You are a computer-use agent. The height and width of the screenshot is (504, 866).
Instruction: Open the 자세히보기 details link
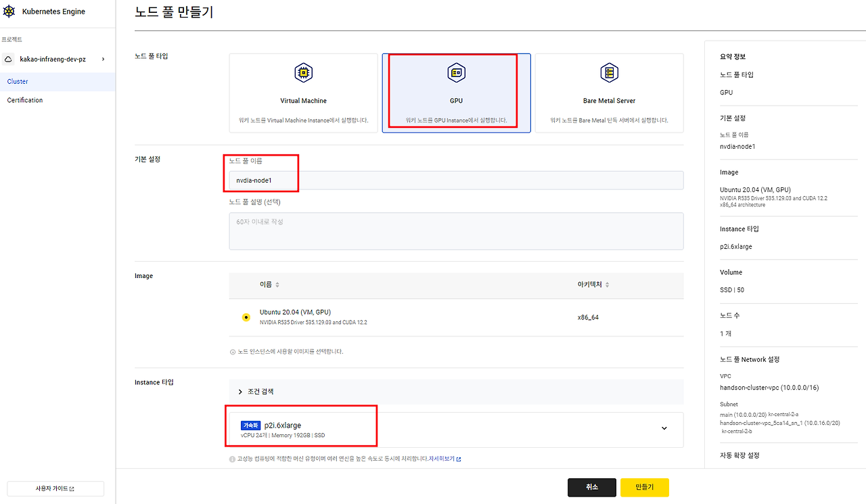click(x=445, y=459)
